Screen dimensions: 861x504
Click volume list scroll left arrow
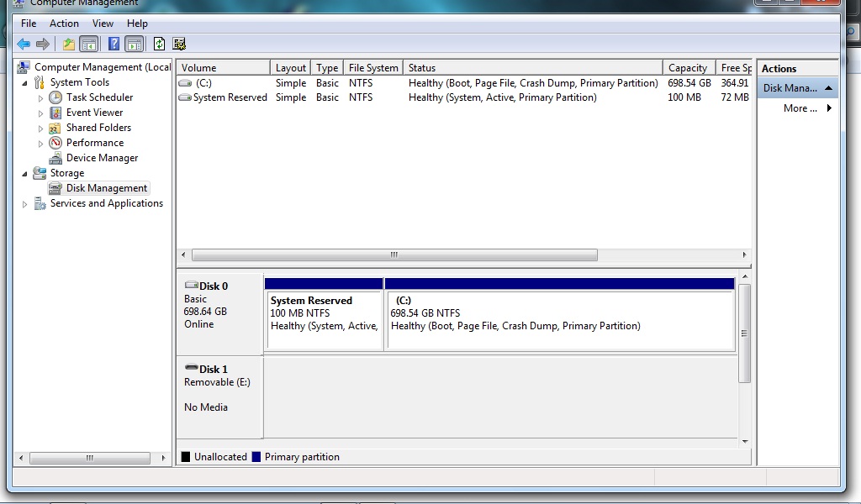(x=183, y=255)
